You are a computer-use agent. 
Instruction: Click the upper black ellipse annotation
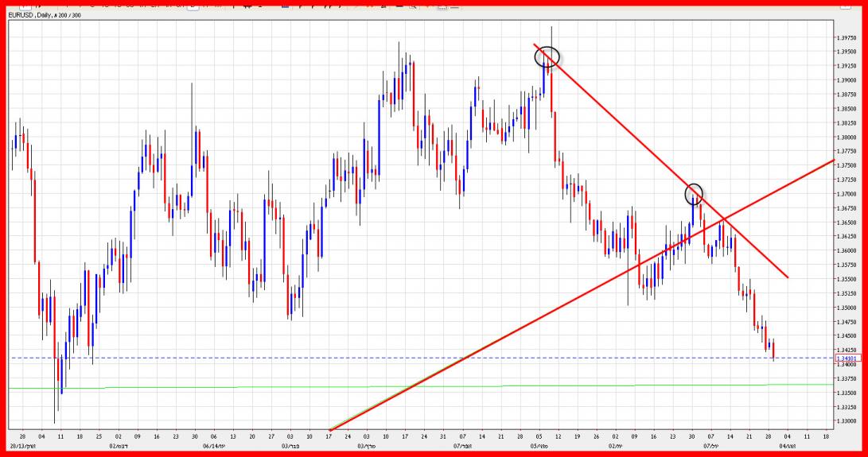(547, 56)
